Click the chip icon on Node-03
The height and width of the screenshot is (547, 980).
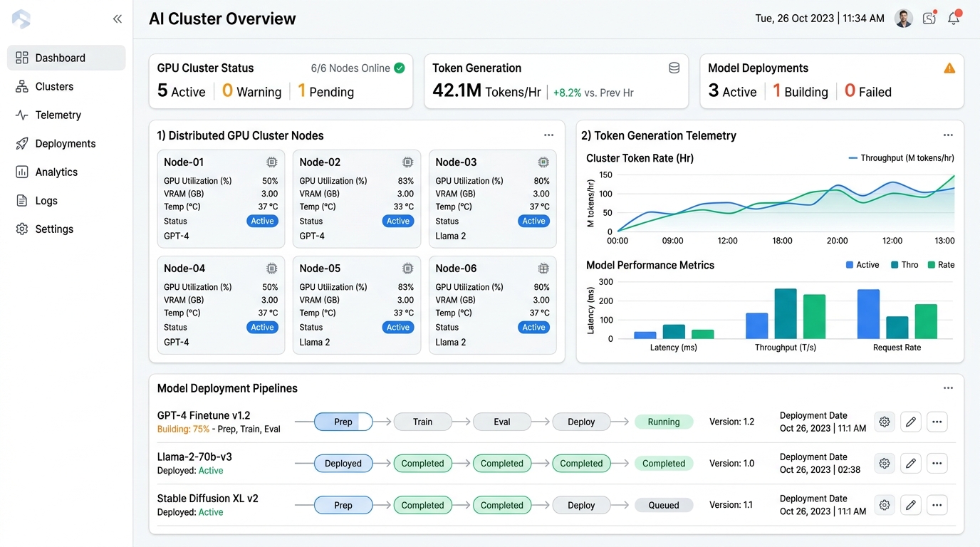click(x=543, y=162)
